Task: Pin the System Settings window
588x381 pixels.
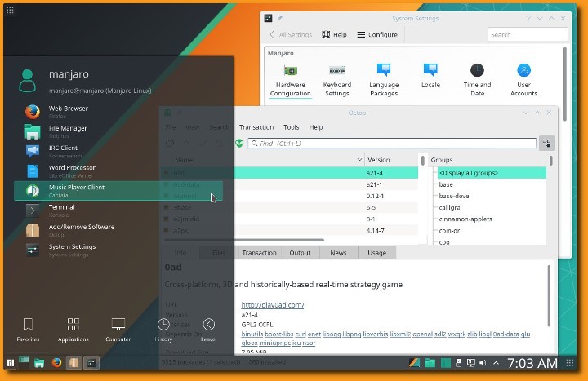Action: tap(280, 18)
